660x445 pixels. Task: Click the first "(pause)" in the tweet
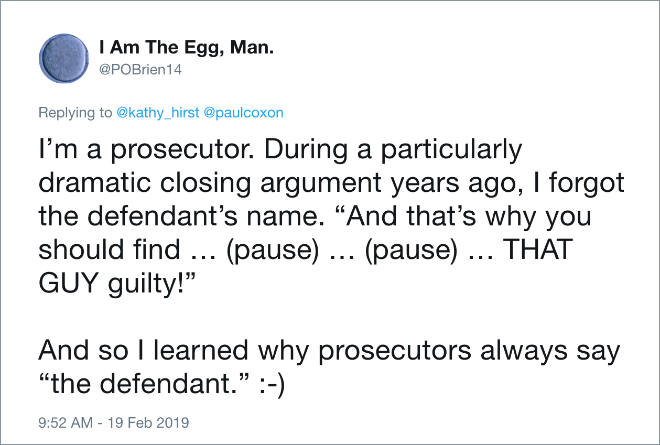pos(272,250)
